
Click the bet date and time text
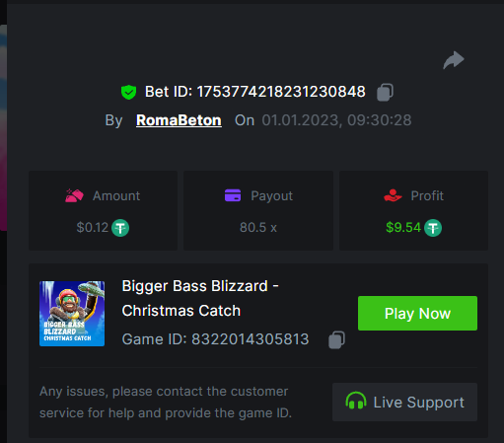[x=336, y=120]
